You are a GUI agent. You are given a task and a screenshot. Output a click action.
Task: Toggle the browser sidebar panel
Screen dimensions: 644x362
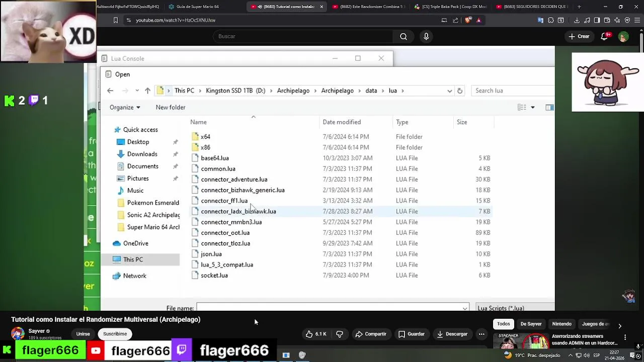coord(597,20)
